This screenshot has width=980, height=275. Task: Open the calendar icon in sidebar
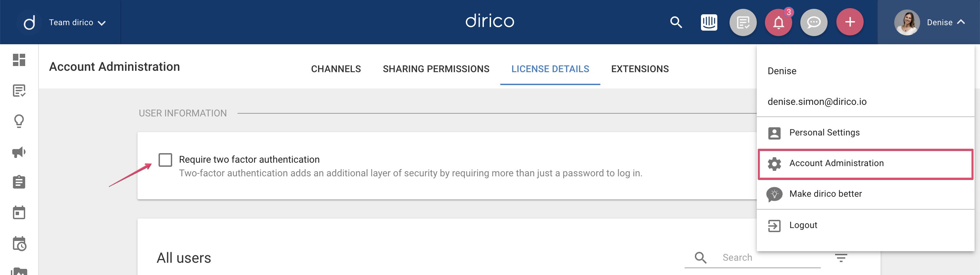(19, 213)
